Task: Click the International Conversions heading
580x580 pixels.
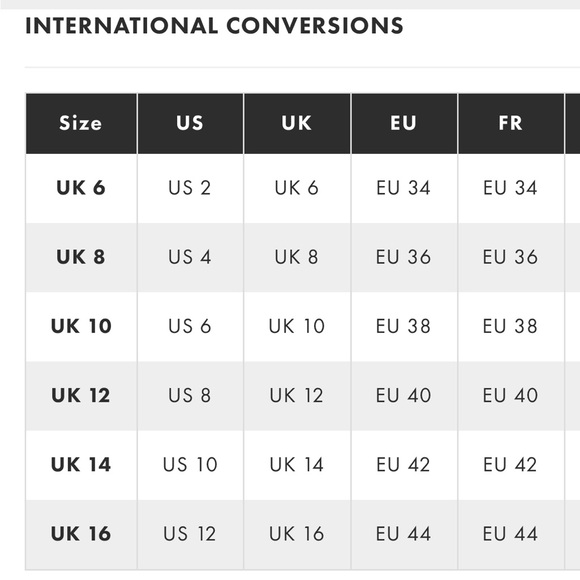Action: pos(214,26)
